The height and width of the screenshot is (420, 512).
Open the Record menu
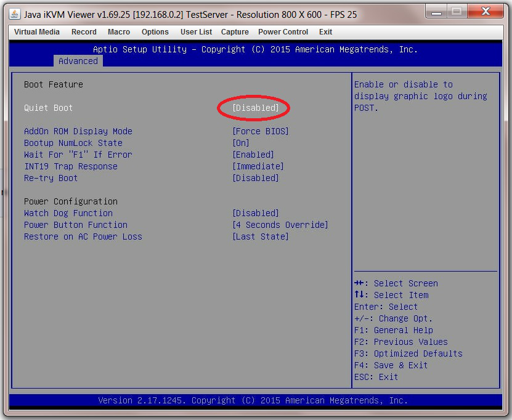pos(84,32)
